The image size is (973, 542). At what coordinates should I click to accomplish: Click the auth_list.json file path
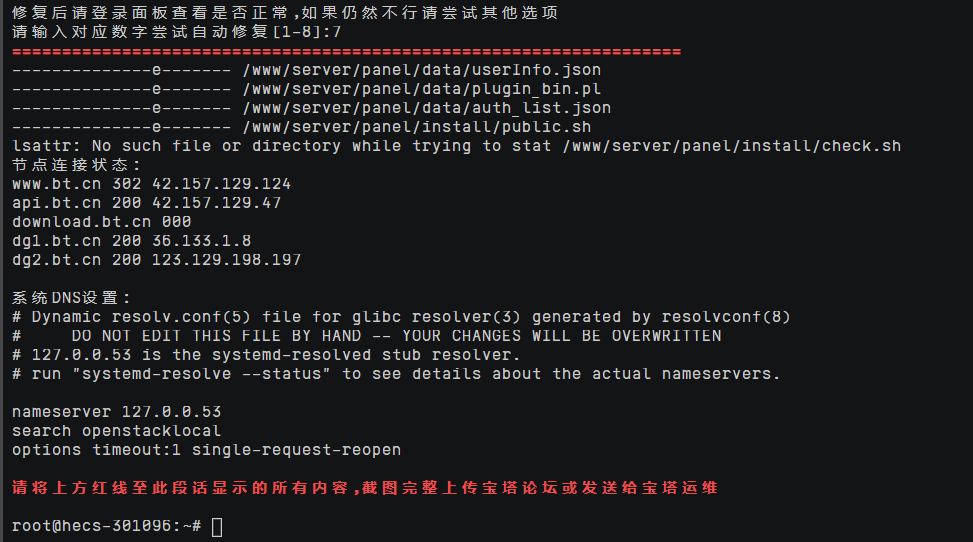pyautogui.click(x=427, y=108)
